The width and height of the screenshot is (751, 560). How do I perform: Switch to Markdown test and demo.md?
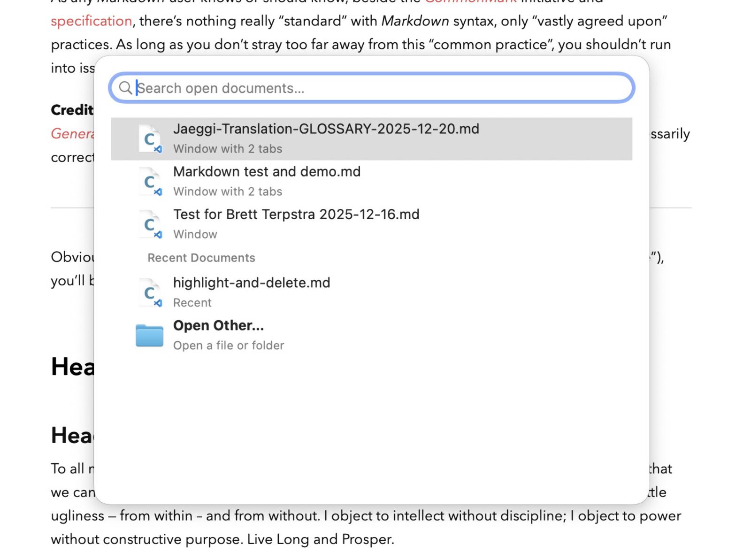click(267, 172)
